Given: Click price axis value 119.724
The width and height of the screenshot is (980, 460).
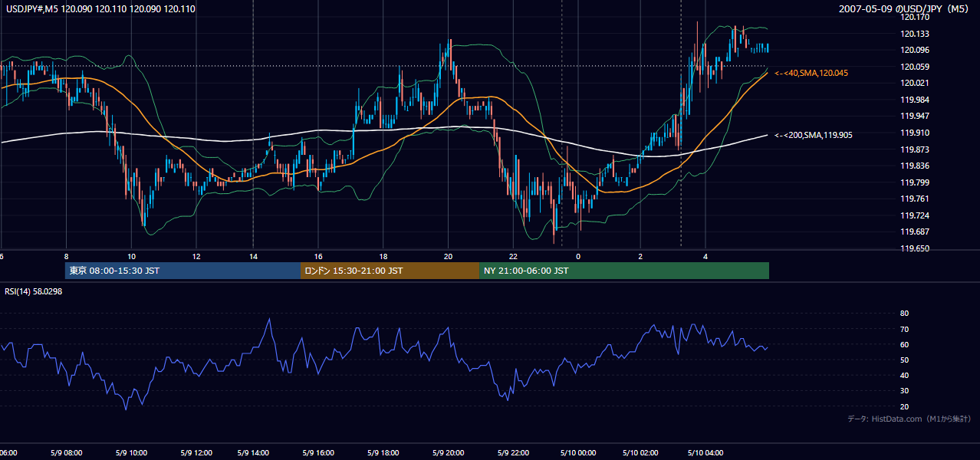Looking at the screenshot, I should click(x=915, y=215).
